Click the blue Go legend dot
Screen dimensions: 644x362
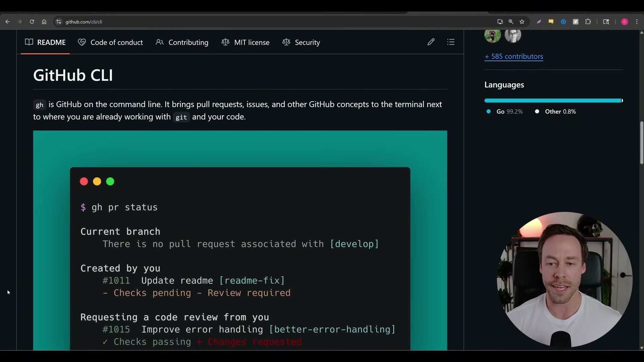tap(489, 112)
